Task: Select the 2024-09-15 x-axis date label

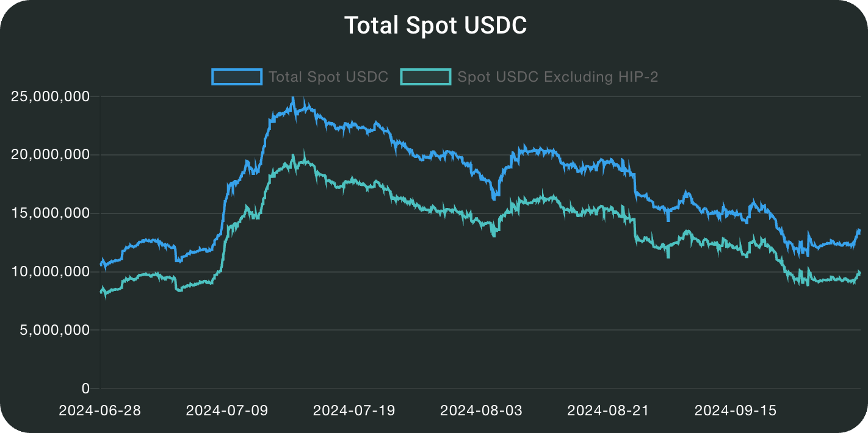Action: pos(736,410)
